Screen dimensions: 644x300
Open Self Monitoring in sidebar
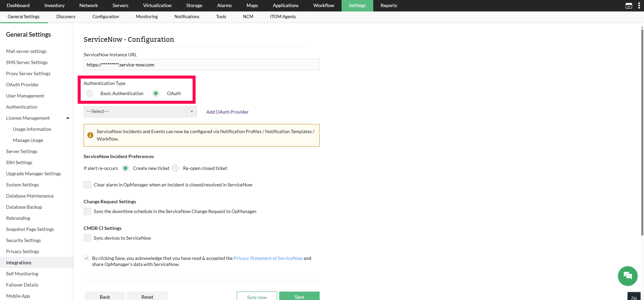click(22, 274)
